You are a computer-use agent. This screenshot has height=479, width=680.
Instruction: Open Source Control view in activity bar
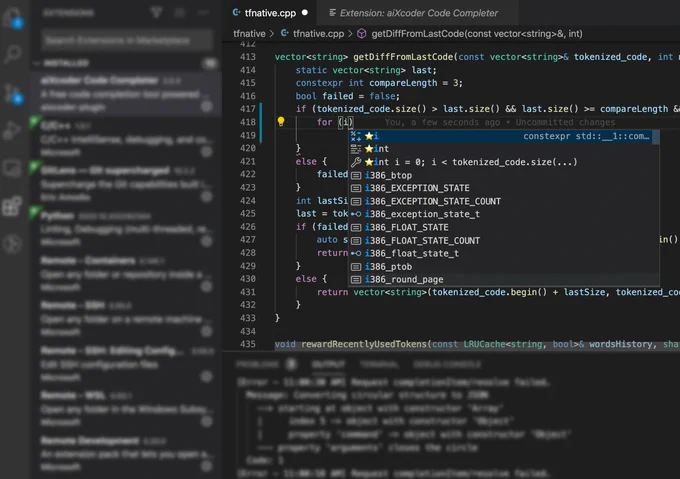[x=13, y=93]
